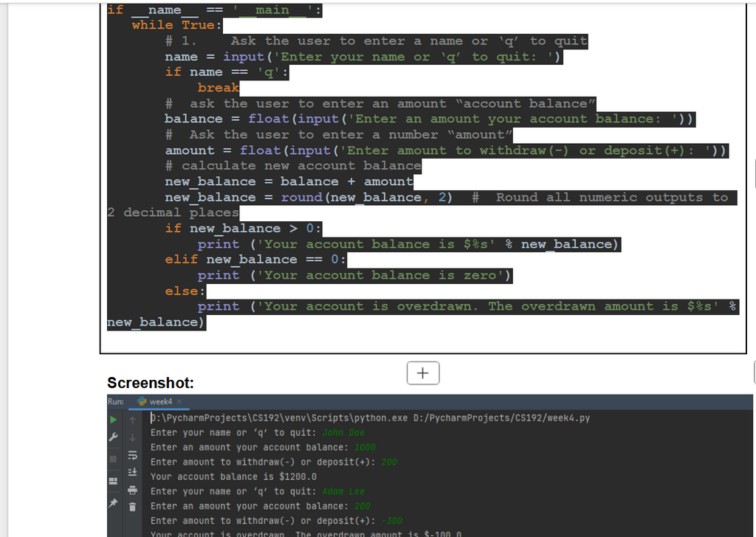Click the Up the Stack Trace arrow

coord(134,419)
